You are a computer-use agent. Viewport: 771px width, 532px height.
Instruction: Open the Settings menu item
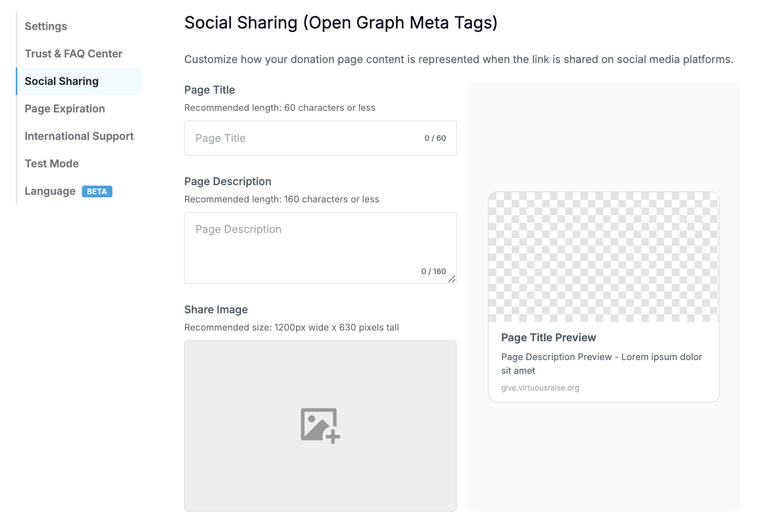click(46, 26)
